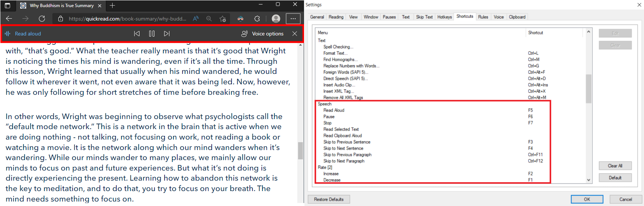Screen dimensions: 644x206
Task: Select Skip to Next Sentence row
Action: tap(450, 149)
